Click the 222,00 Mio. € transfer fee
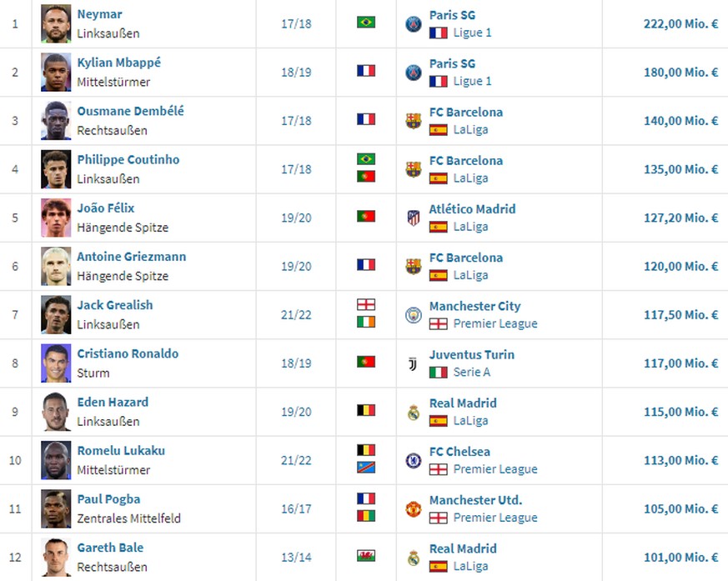728x581 pixels. point(680,23)
